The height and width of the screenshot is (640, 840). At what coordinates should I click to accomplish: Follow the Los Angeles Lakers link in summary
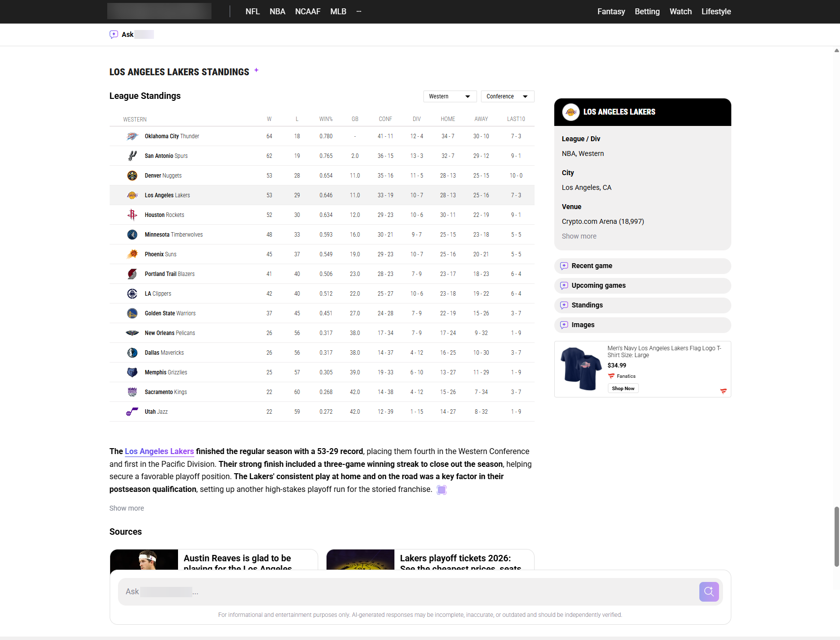(x=159, y=452)
